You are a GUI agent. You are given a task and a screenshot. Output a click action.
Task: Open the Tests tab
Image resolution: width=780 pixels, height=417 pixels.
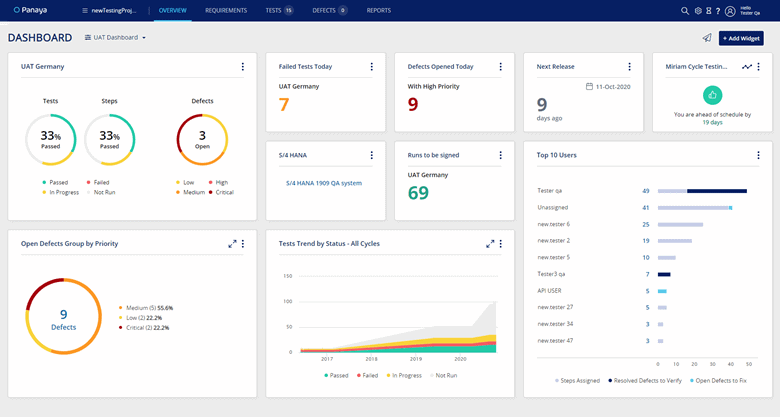pyautogui.click(x=279, y=10)
